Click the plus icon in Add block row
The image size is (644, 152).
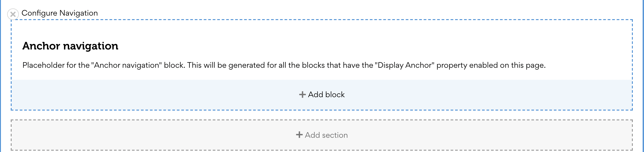click(303, 94)
